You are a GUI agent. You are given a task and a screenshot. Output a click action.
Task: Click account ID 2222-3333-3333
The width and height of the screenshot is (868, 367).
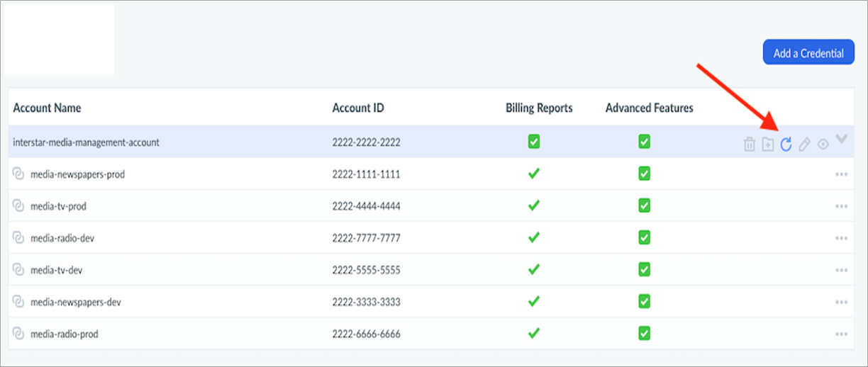366,303
